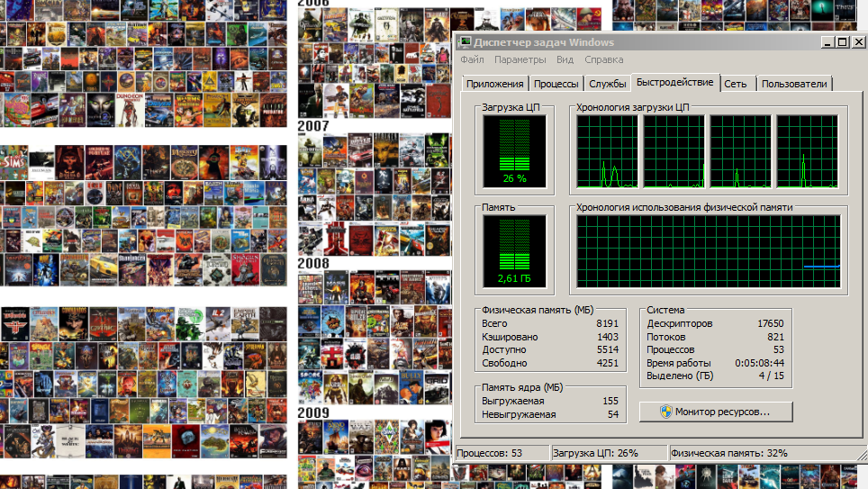Click the third CPU core history graph
868x489 pixels.
coord(740,151)
